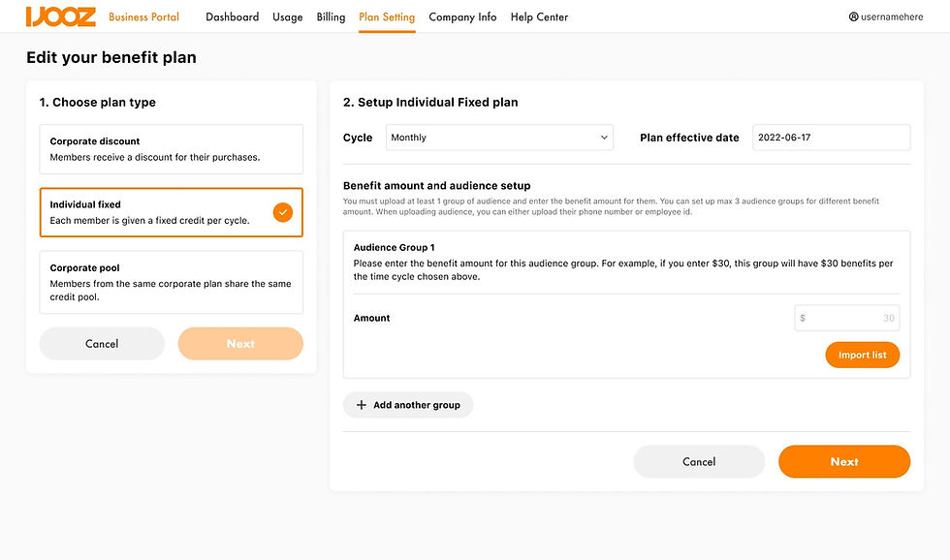The width and height of the screenshot is (950, 560).
Task: Click the chevron arrow in Cycle dropdown
Action: point(603,138)
